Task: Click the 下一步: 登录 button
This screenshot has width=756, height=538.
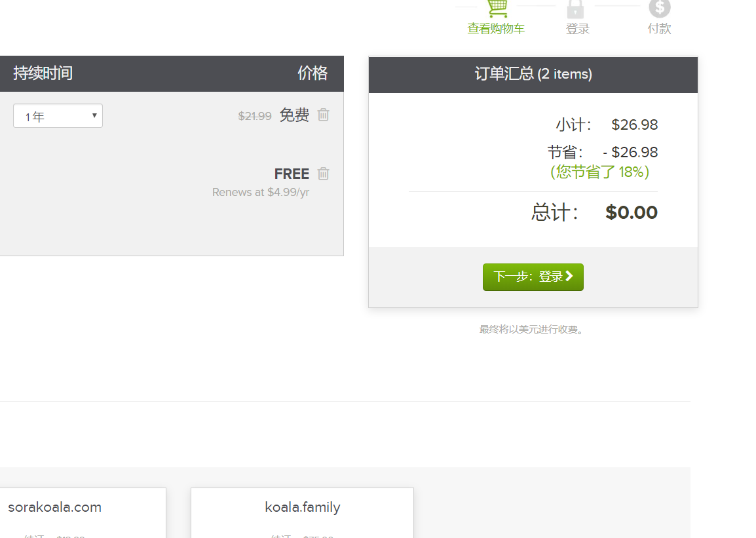Action: point(533,276)
